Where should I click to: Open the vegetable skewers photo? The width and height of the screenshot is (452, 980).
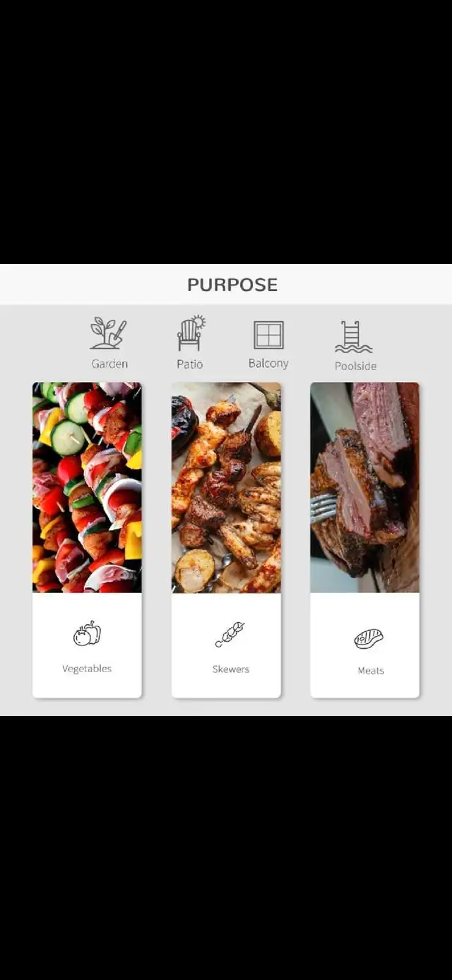point(87,487)
